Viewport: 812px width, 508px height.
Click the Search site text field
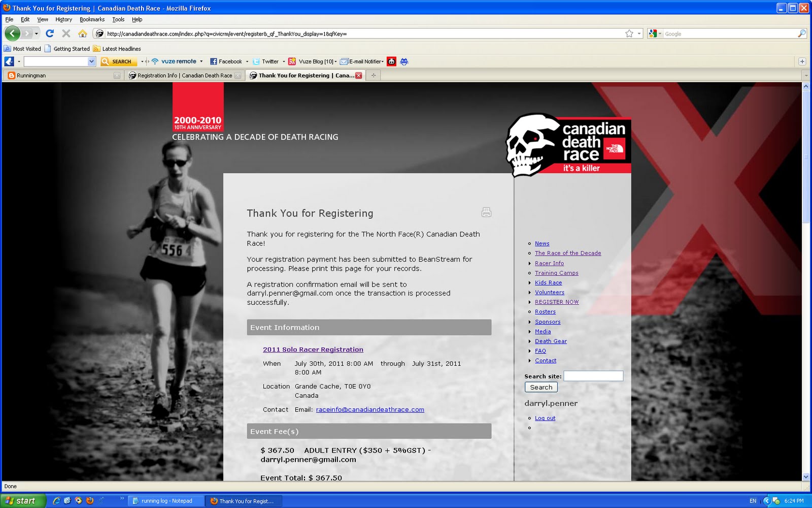pyautogui.click(x=593, y=376)
